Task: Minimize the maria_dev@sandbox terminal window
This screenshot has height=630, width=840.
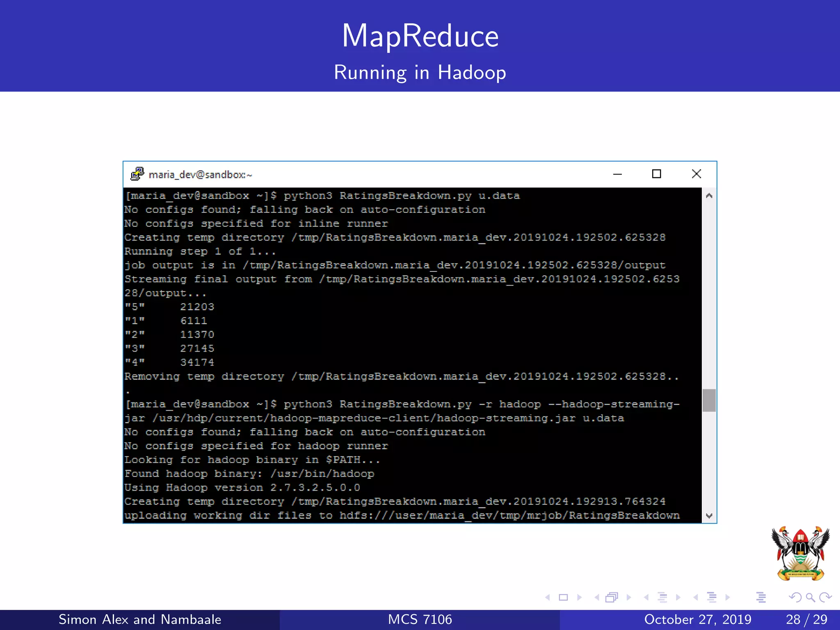Action: point(617,174)
